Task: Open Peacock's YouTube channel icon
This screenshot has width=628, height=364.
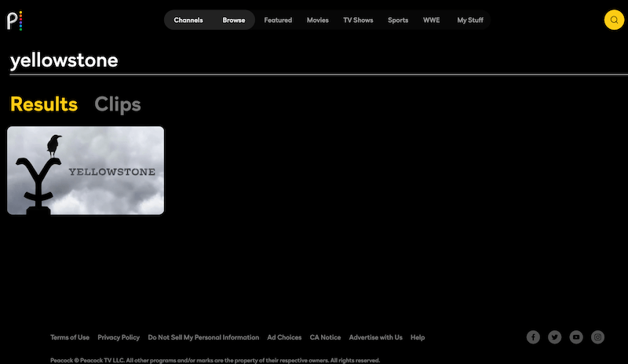Action: (576, 337)
